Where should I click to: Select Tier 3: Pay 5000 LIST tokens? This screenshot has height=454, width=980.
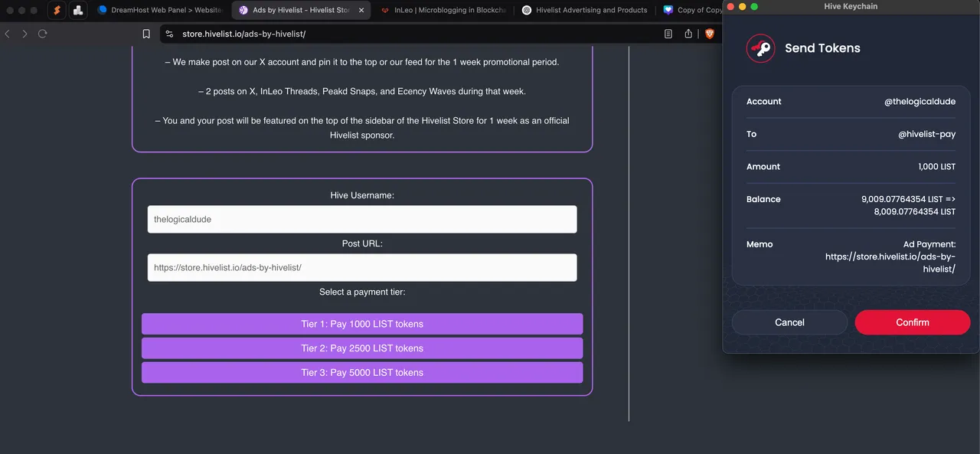click(362, 373)
